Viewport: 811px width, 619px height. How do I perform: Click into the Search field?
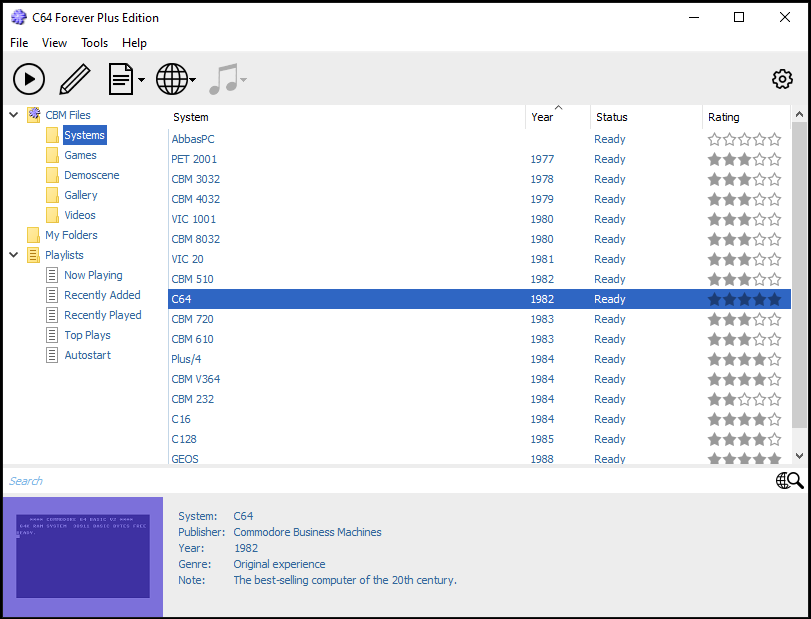point(388,481)
